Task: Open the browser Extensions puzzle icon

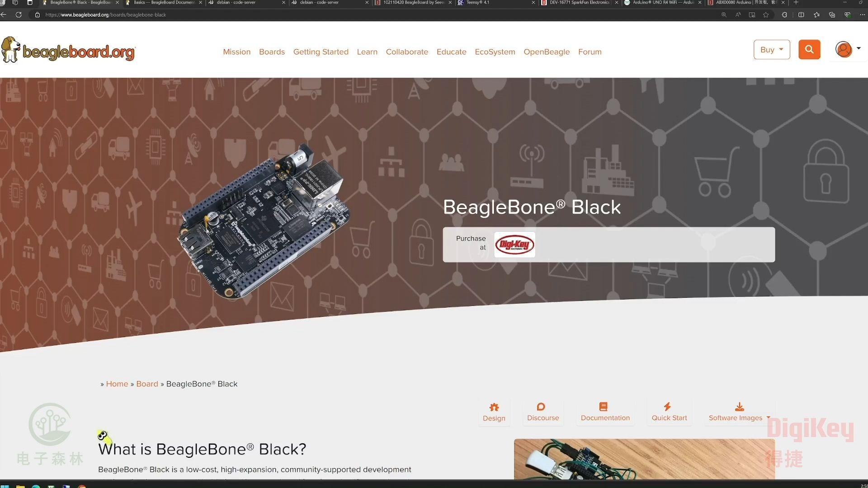Action: (784, 14)
